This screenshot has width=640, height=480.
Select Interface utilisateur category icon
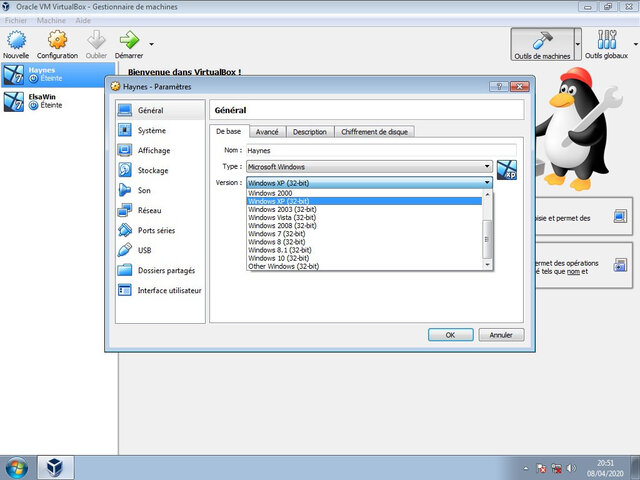click(124, 290)
